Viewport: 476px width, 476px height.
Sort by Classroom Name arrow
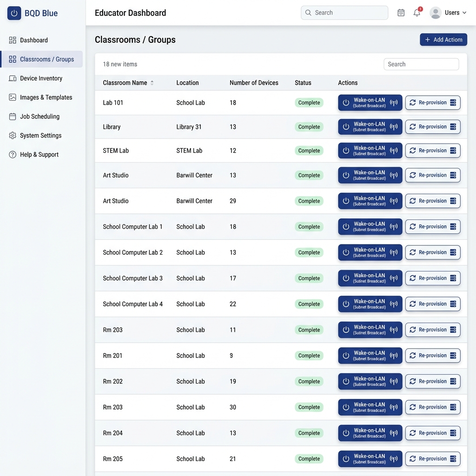pyautogui.click(x=152, y=83)
